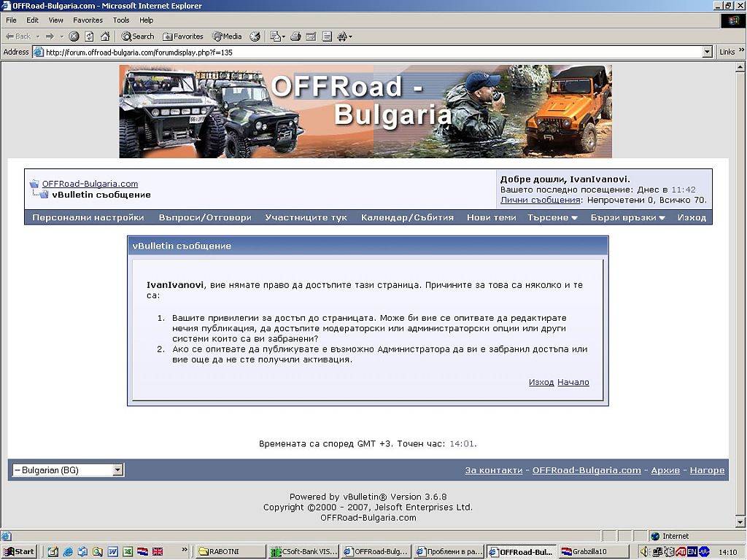Click the last toolbar icon with dropdown arrow

344,36
